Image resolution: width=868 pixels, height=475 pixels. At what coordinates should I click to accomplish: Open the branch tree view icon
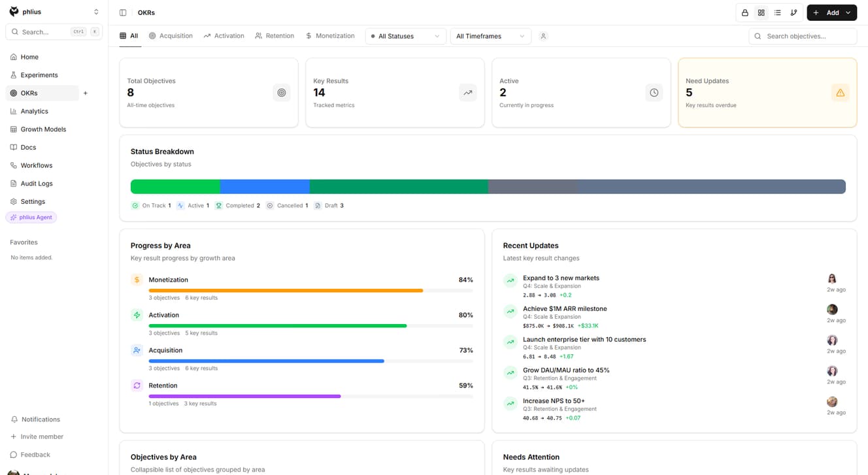click(x=793, y=12)
